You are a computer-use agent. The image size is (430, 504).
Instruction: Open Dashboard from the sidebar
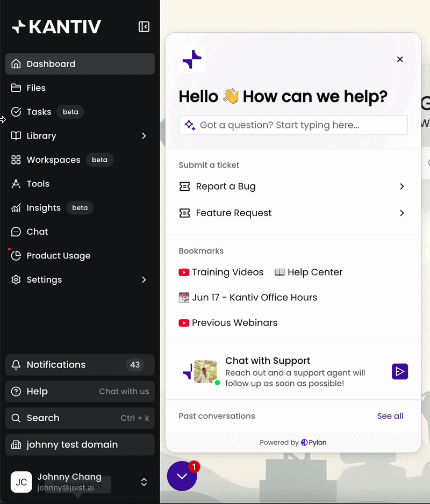coord(80,64)
